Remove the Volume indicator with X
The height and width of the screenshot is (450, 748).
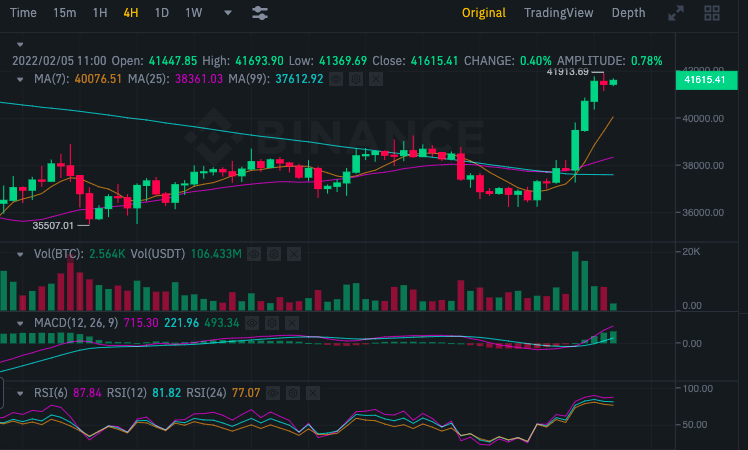[x=294, y=254]
